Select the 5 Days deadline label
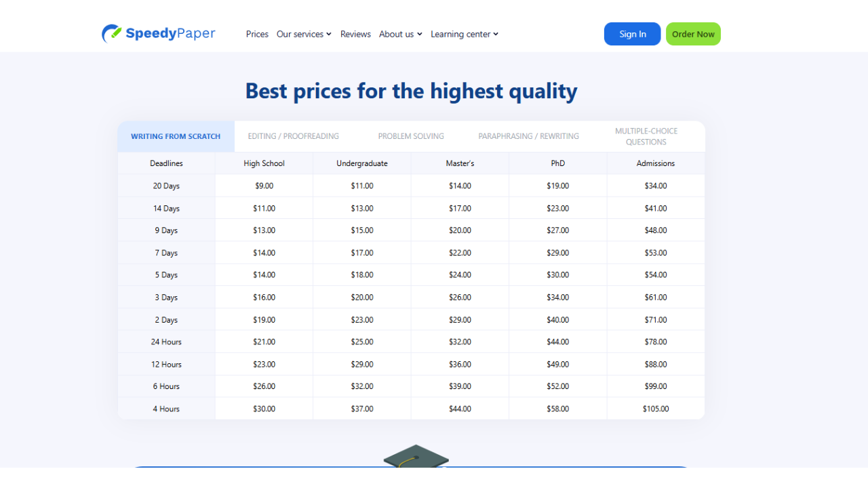868x488 pixels. (x=166, y=275)
